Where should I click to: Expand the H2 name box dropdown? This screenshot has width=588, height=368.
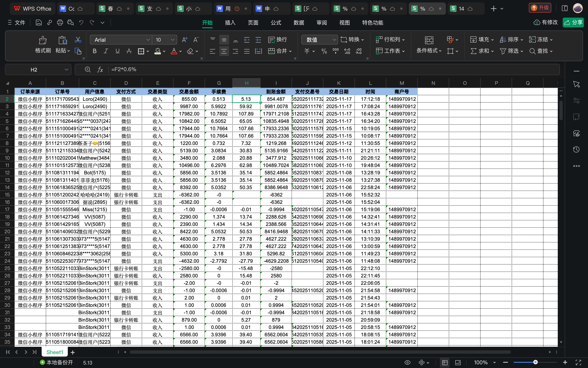[x=66, y=70]
